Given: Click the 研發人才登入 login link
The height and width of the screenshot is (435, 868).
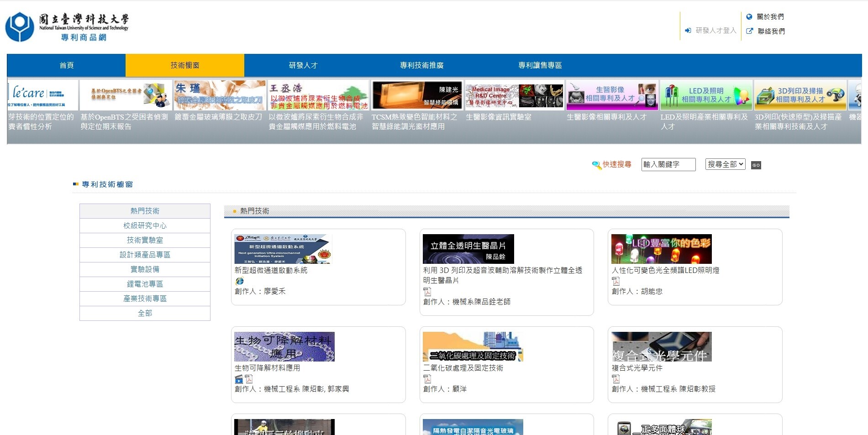Looking at the screenshot, I should coord(711,31).
